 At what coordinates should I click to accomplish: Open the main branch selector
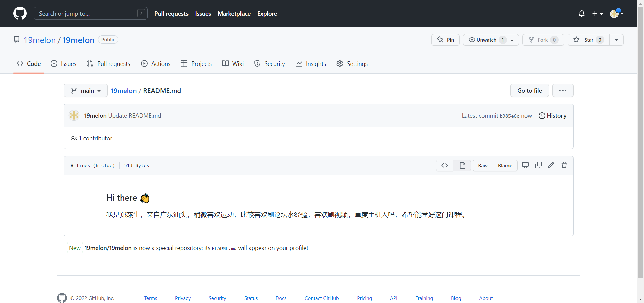(x=86, y=90)
